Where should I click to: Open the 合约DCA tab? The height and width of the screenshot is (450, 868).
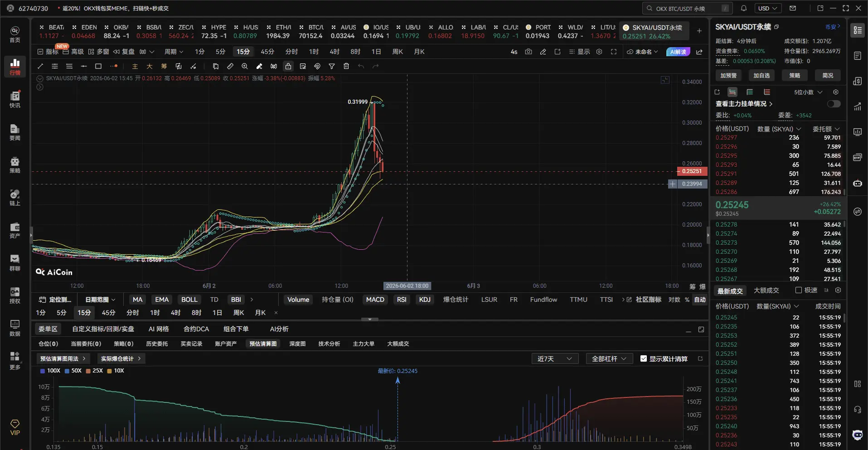pyautogui.click(x=196, y=329)
